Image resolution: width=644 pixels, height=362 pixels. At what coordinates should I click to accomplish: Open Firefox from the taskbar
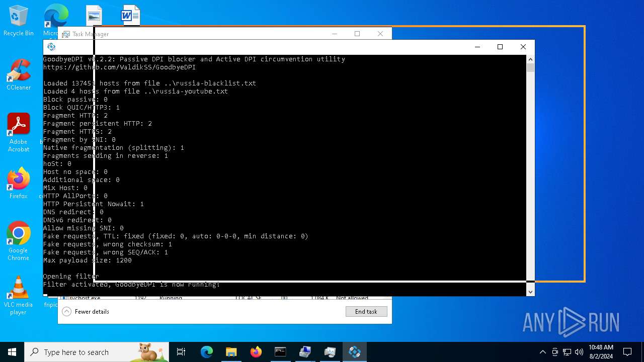tap(256, 352)
